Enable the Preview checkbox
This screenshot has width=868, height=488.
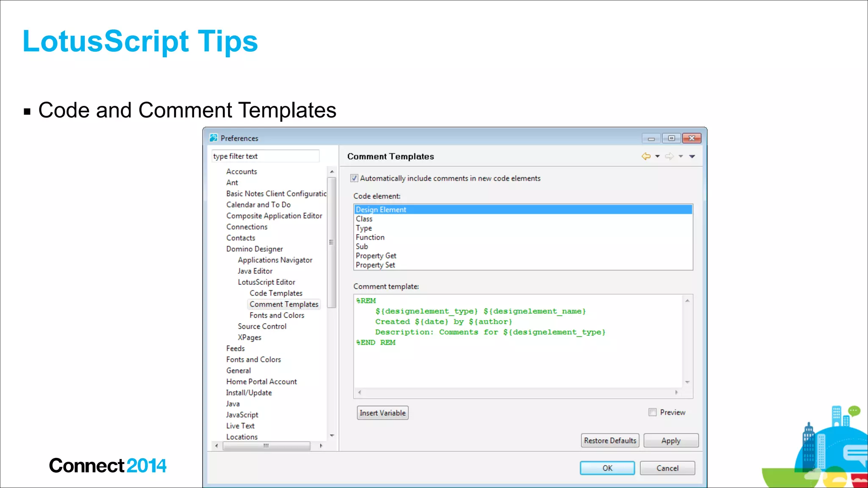[x=653, y=412]
